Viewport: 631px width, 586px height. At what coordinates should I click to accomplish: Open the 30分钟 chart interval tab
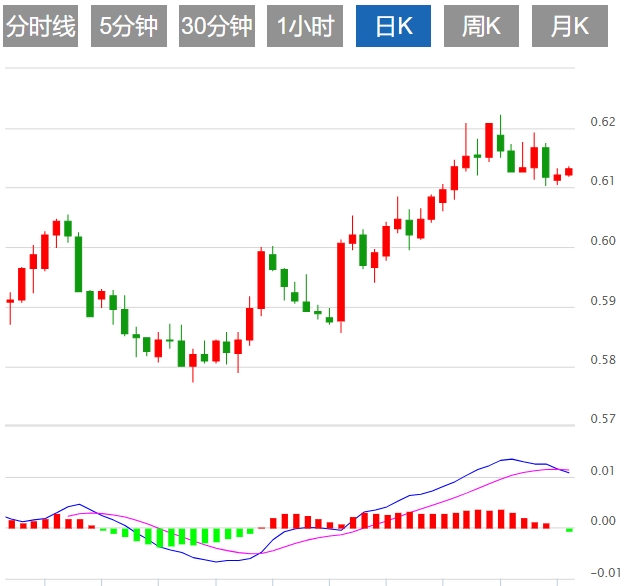point(217,26)
